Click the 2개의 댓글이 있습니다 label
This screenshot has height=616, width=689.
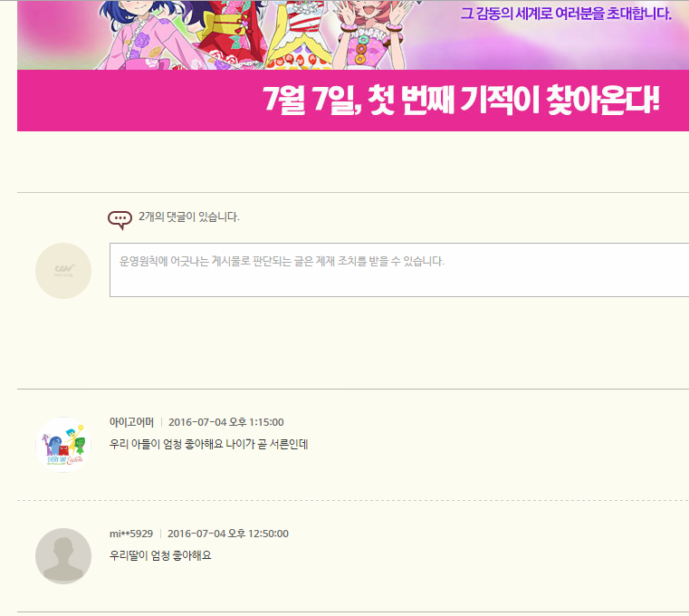pos(189,217)
